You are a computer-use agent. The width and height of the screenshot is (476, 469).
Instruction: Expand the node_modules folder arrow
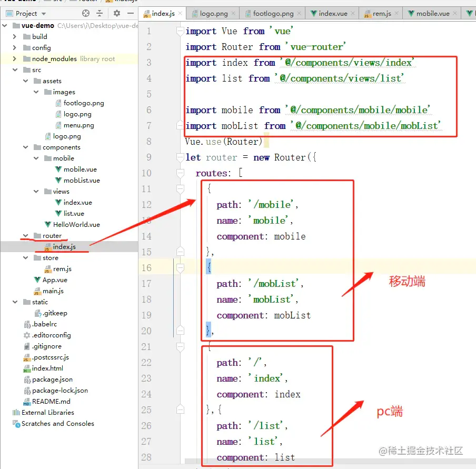pos(15,58)
